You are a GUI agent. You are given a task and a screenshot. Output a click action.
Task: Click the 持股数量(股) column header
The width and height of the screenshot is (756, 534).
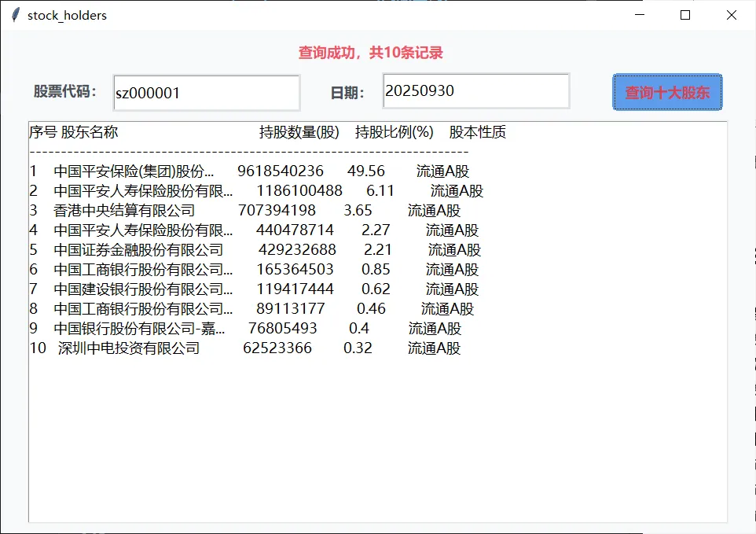point(299,131)
